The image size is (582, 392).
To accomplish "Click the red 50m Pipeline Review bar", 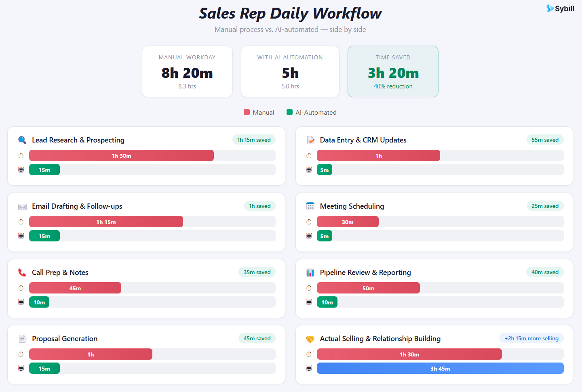I will pyautogui.click(x=368, y=288).
